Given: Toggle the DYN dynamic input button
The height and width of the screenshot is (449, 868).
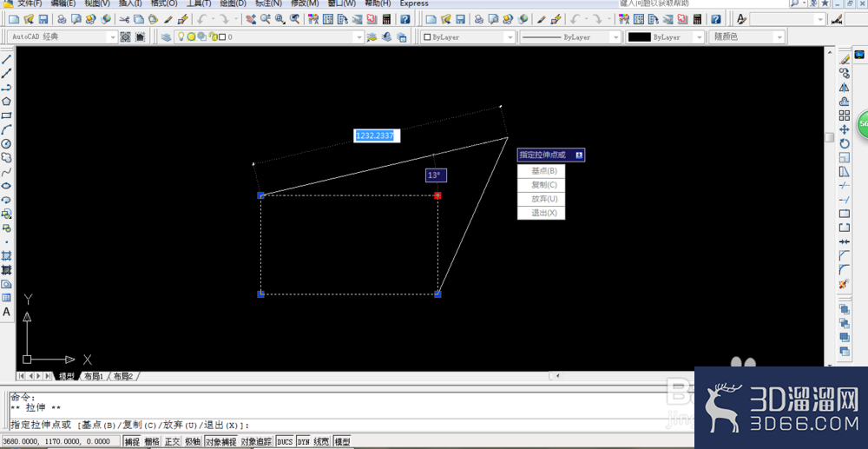Looking at the screenshot, I should (303, 442).
